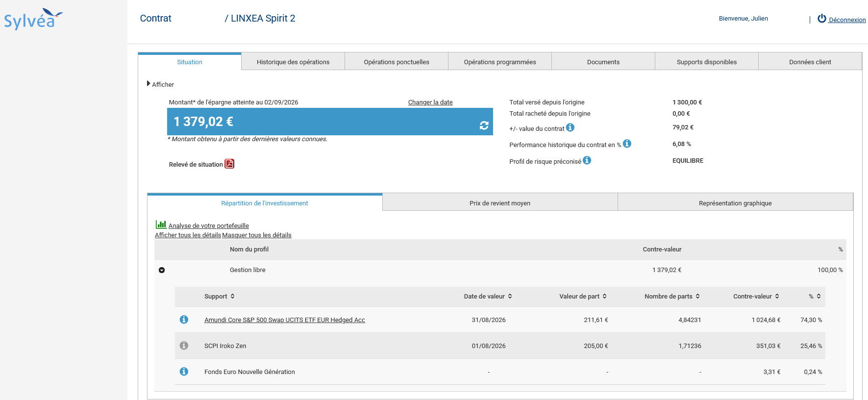Open the Amundi Core S&P 500 fund link
Image resolution: width=868 pixels, height=400 pixels.
coord(285,320)
